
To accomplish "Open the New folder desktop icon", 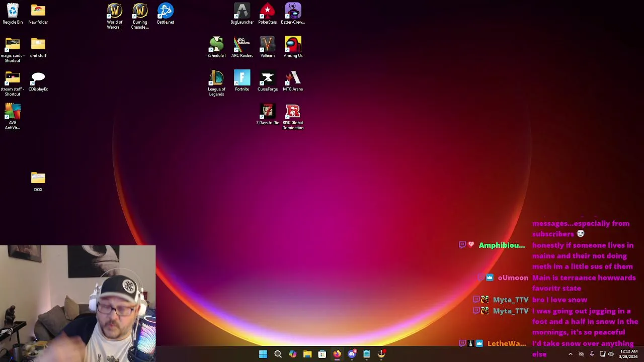I will point(38,14).
